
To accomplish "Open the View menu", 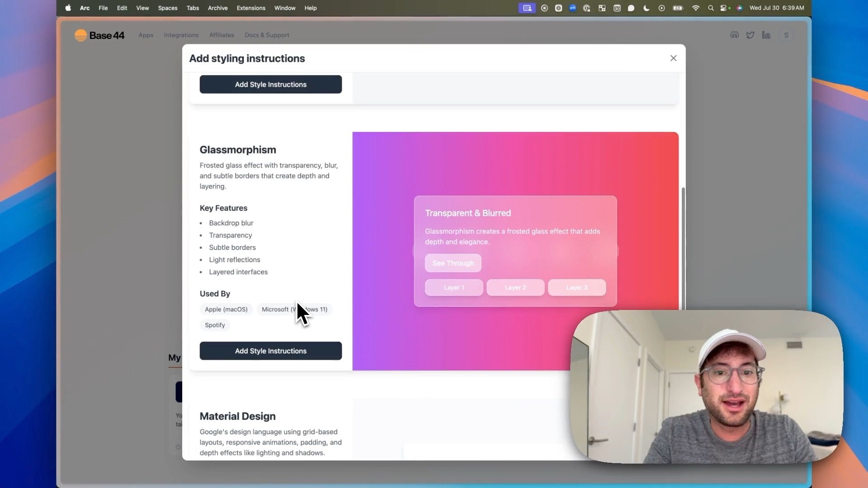I will coord(142,8).
